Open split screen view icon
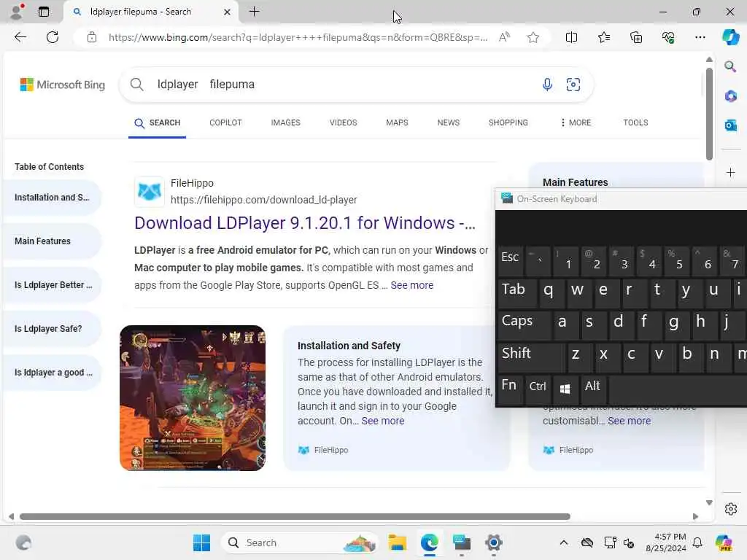Viewport: 747px width, 560px height. [x=571, y=37]
